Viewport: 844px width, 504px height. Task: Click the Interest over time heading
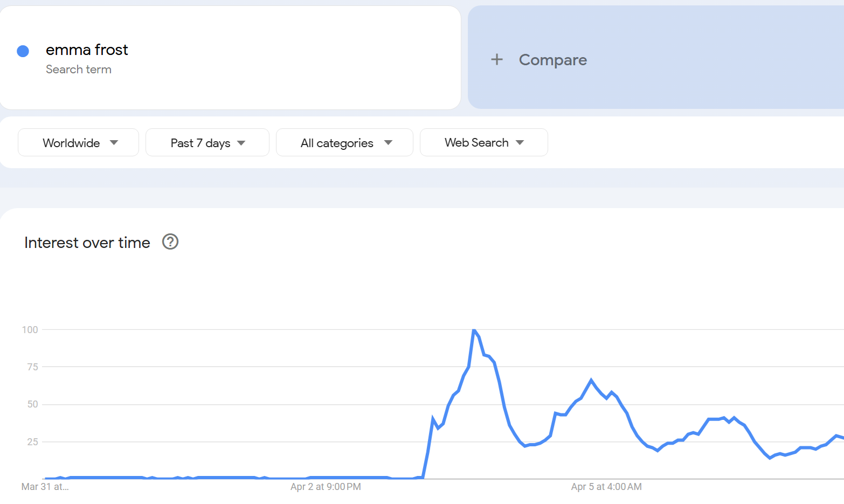click(87, 243)
